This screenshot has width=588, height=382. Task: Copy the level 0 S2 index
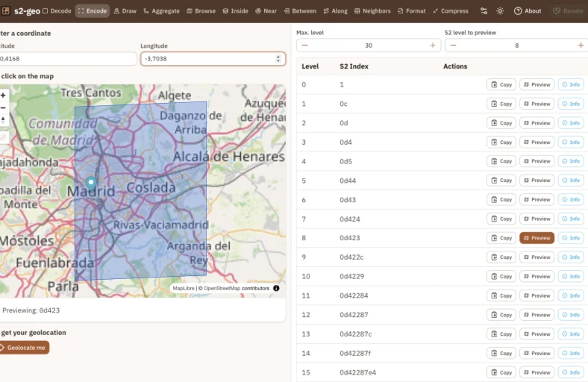tap(501, 85)
